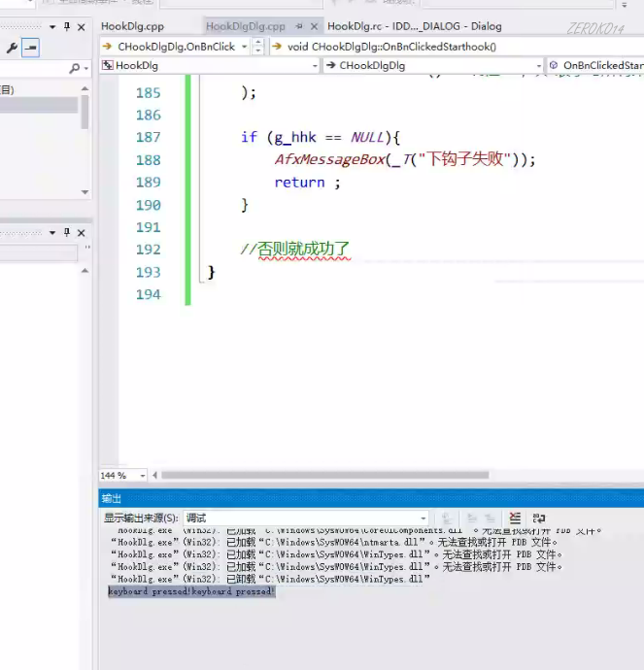
Task: Click the HookDlg project icon in scope bar
Action: click(107, 65)
